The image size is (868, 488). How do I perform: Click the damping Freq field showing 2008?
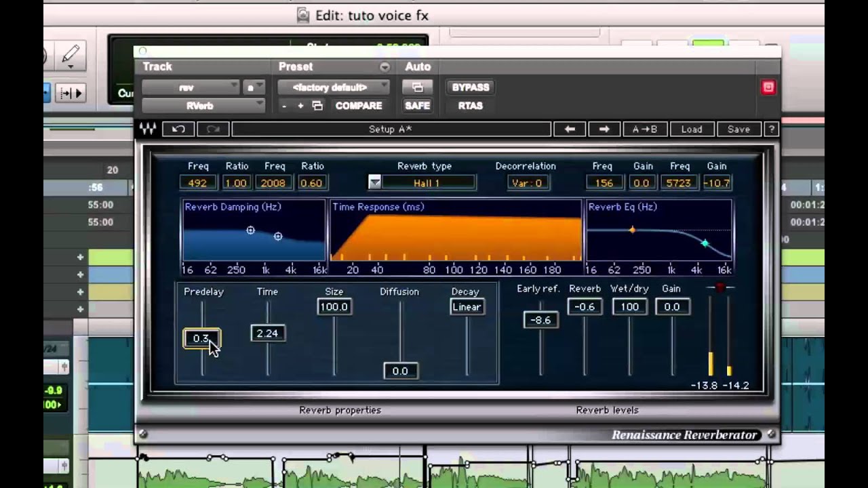[275, 182]
